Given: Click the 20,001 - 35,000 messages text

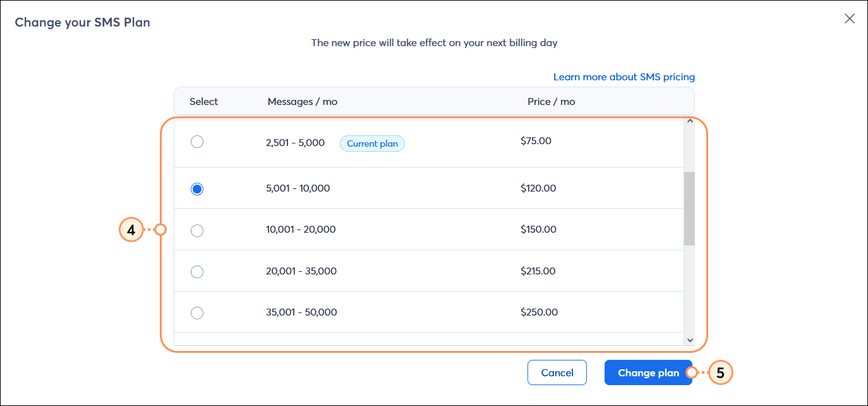Looking at the screenshot, I should click(301, 271).
